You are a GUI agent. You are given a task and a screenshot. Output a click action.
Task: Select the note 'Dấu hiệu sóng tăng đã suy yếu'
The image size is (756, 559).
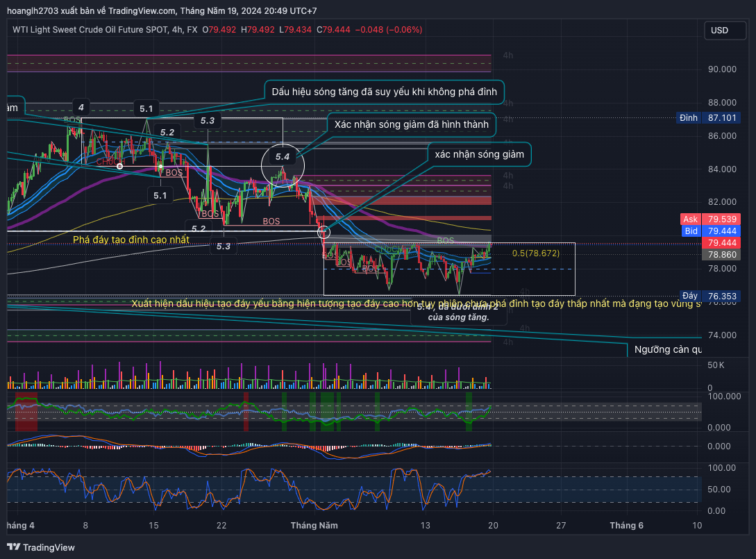tap(385, 92)
